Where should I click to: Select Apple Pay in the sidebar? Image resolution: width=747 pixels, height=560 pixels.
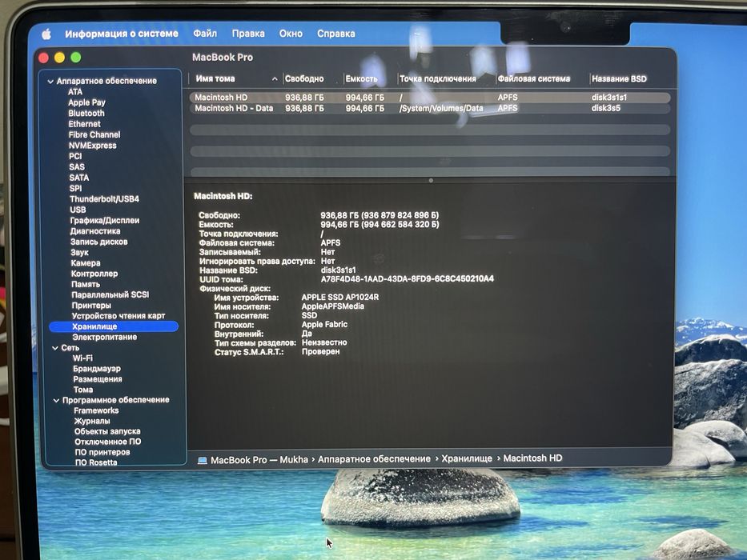(86, 102)
